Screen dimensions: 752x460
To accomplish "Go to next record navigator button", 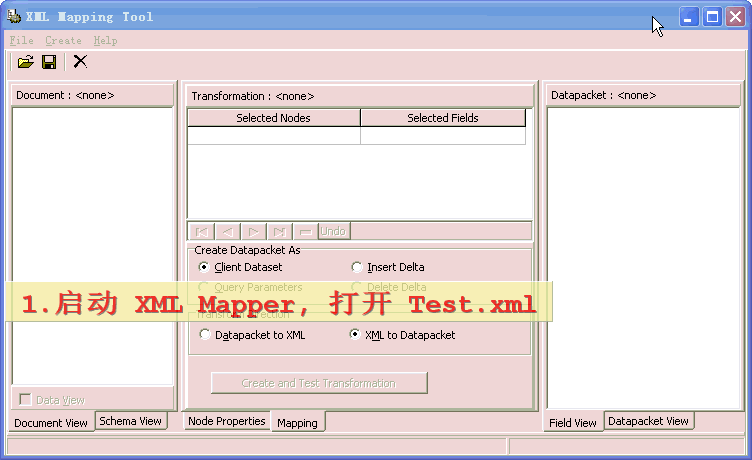I will [254, 232].
